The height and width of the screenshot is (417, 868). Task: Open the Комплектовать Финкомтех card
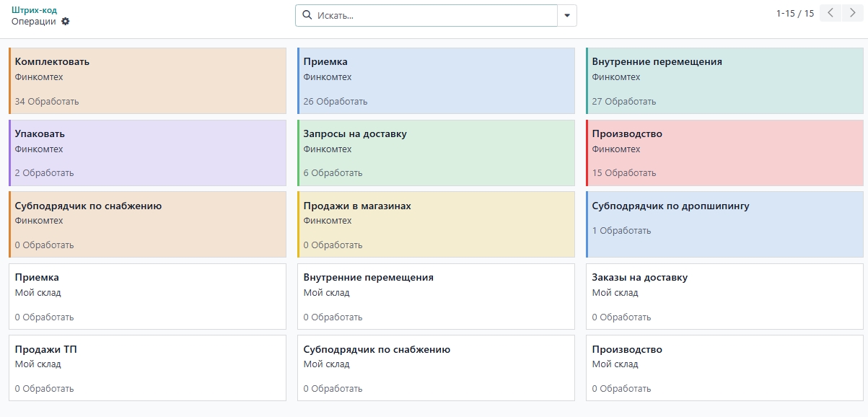click(x=147, y=81)
